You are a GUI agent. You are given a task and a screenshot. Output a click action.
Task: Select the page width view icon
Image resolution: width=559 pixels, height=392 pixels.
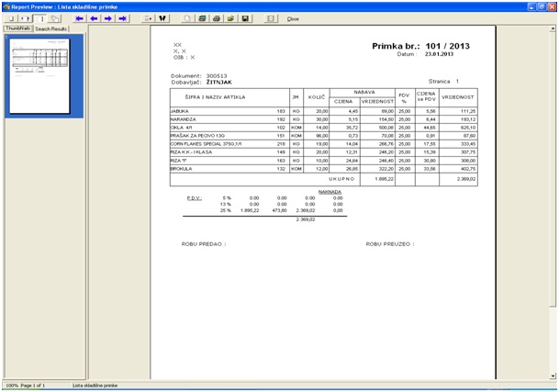25,18
